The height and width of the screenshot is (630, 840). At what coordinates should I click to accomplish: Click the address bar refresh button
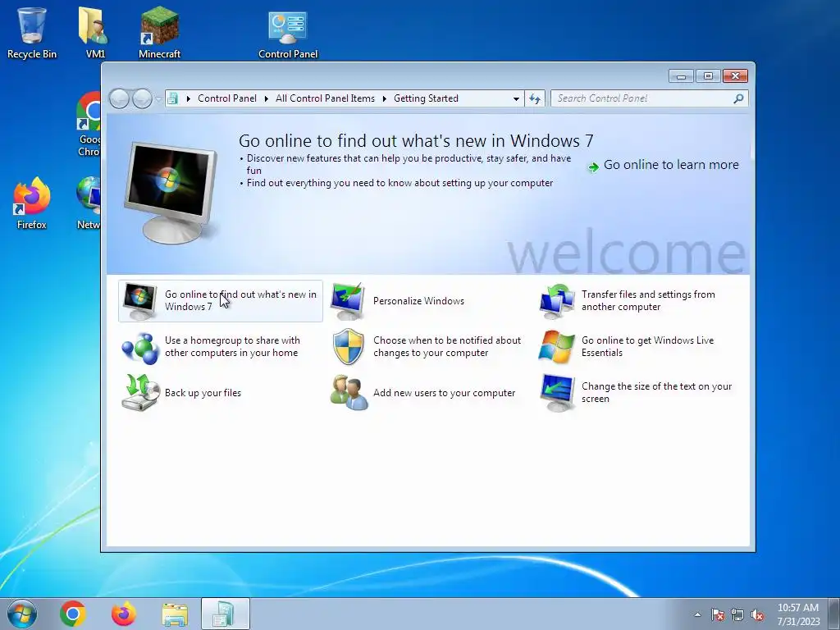pos(535,98)
